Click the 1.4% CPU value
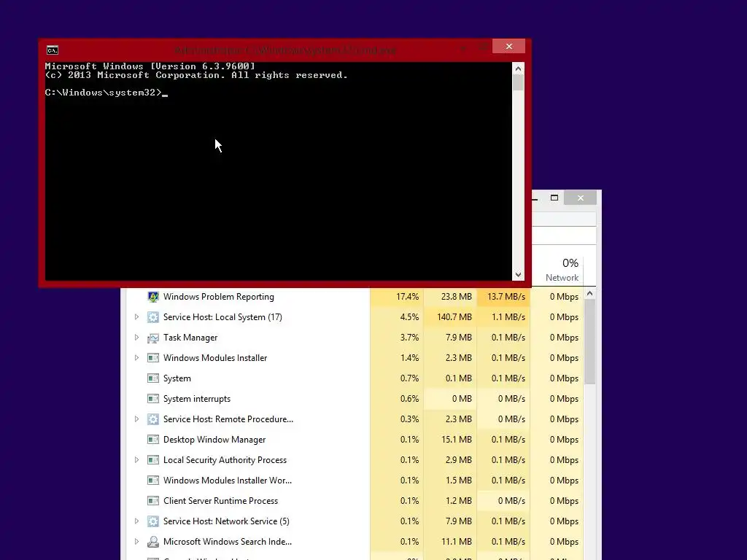The image size is (747, 560). click(409, 358)
